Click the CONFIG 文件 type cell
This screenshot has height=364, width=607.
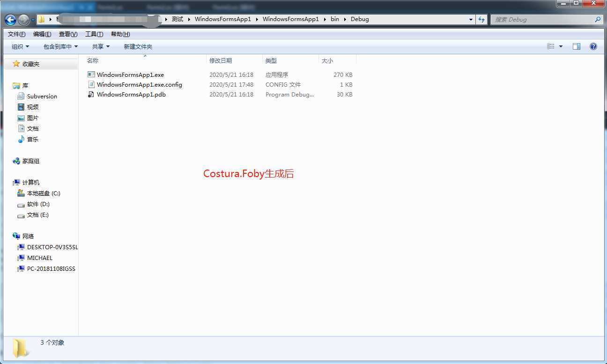283,84
